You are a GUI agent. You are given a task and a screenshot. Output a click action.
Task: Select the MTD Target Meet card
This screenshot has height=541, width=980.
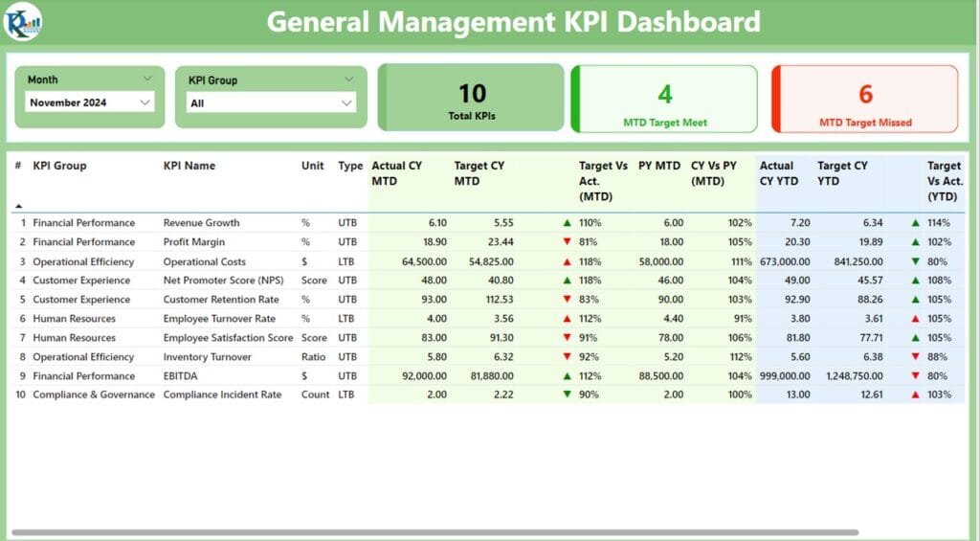click(664, 99)
